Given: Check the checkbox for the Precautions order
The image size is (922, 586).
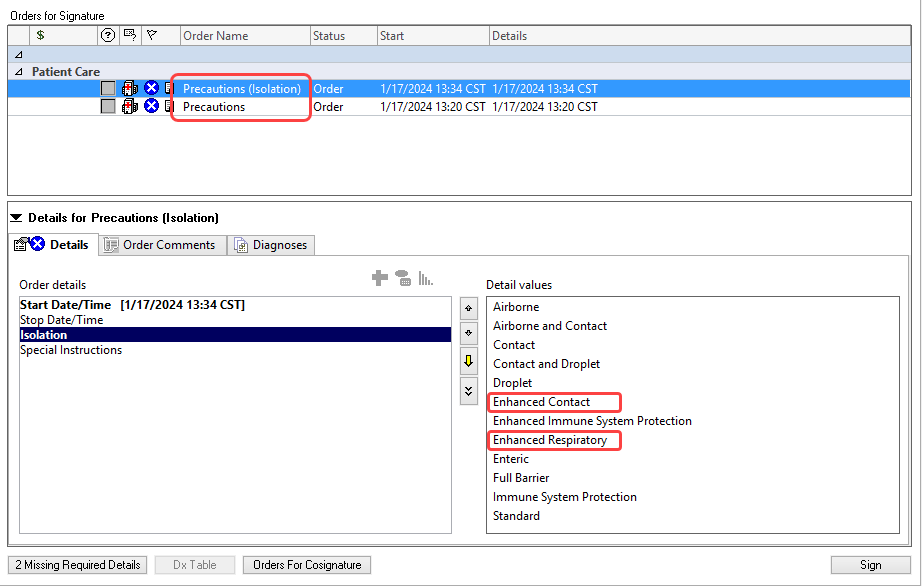Looking at the screenshot, I should (107, 106).
